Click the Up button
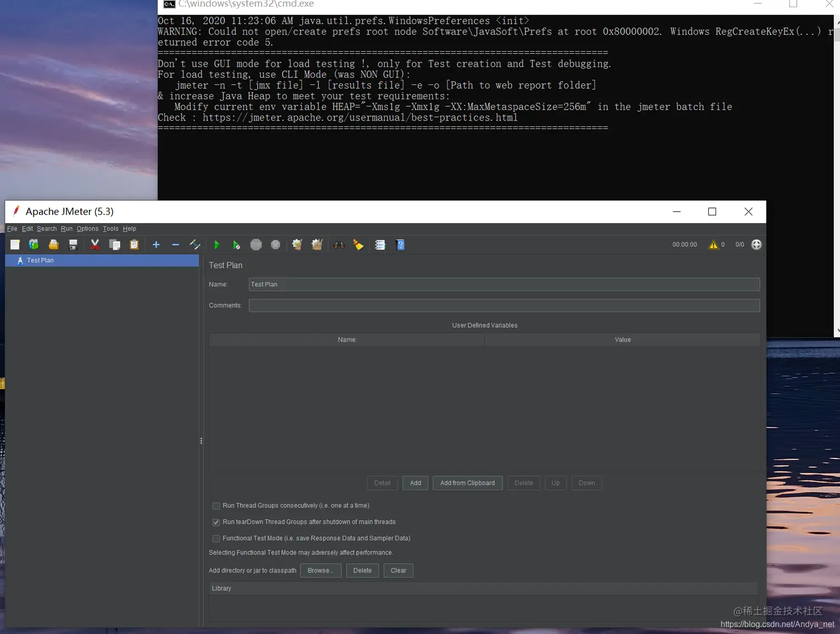Viewport: 840px width, 634px height. tap(556, 483)
